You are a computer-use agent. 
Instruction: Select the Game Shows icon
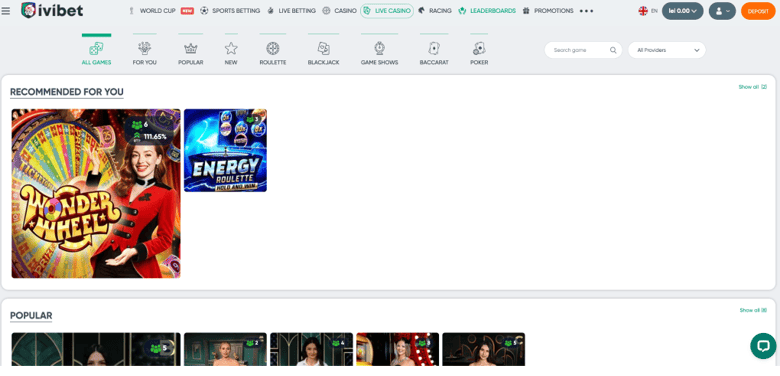[x=380, y=48]
